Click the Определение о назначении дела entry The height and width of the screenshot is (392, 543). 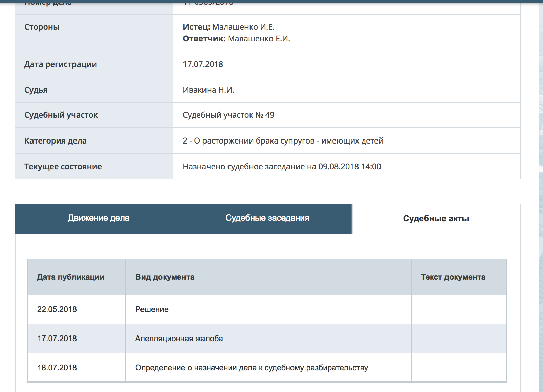[252, 368]
